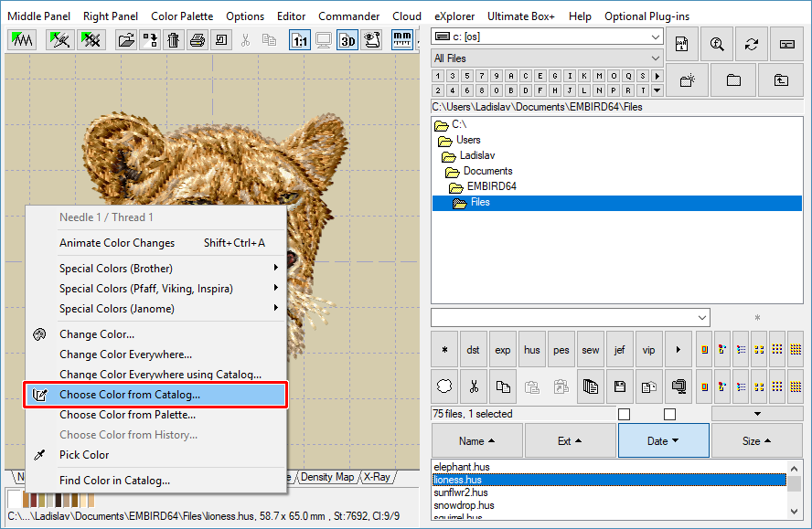Screen dimensions: 812x529
Task: Click the trash can delete icon
Action: coord(173,40)
